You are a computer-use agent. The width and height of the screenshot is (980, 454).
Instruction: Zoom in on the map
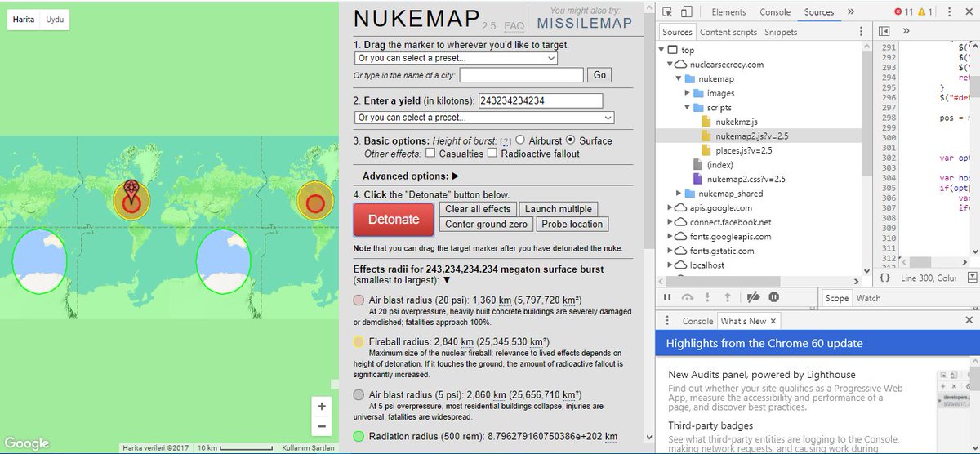(x=322, y=406)
